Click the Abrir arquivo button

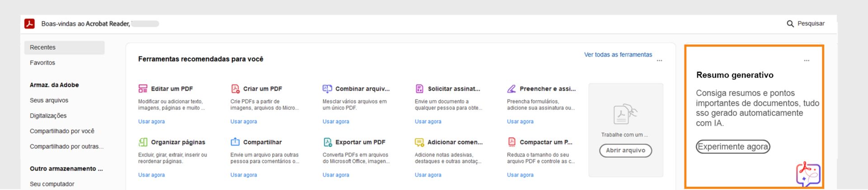[x=626, y=151]
